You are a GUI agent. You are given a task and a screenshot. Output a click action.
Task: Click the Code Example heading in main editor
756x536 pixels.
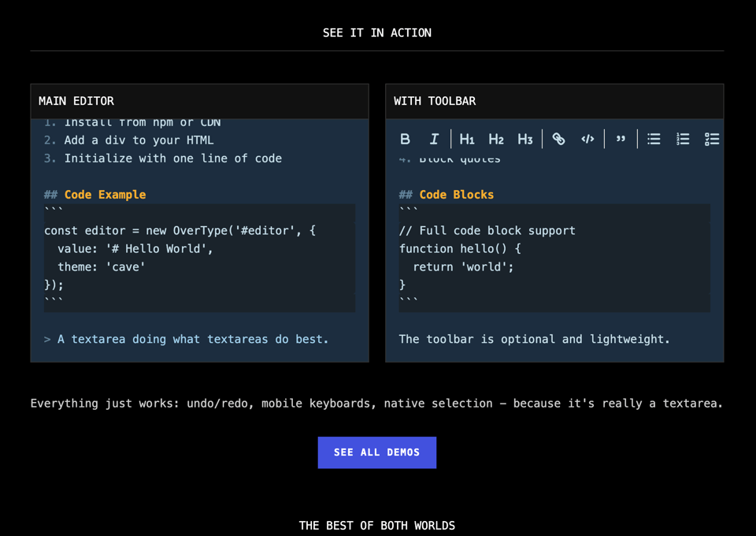[105, 195]
